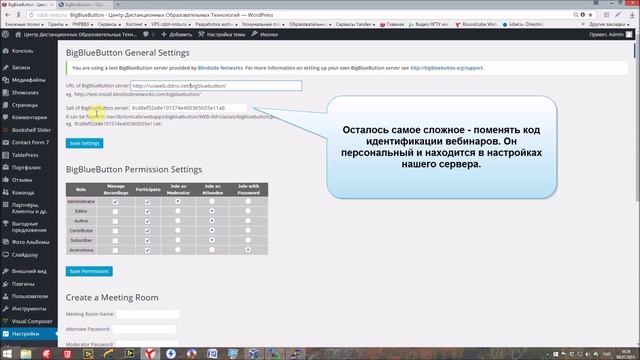Toggle Participate checkbox for Author
The height and width of the screenshot is (360, 640).
point(147,221)
